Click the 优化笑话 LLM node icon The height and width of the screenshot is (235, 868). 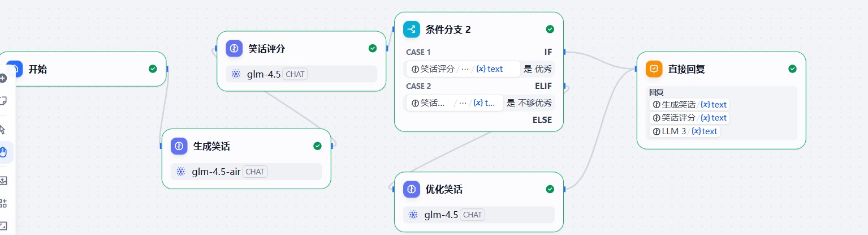tap(412, 189)
